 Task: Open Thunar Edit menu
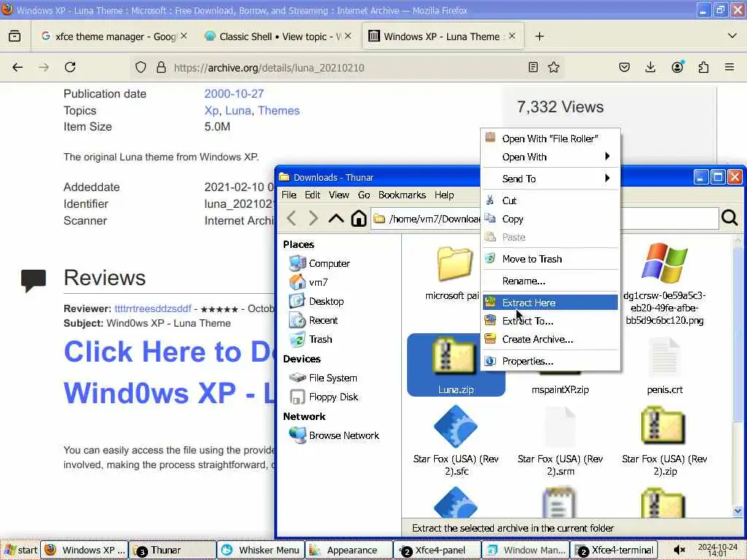(312, 195)
